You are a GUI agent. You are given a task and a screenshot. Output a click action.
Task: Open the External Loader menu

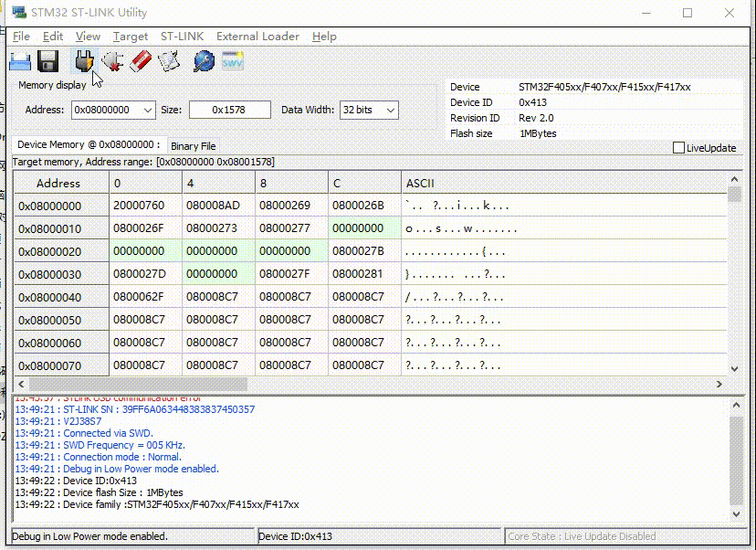pos(258,37)
